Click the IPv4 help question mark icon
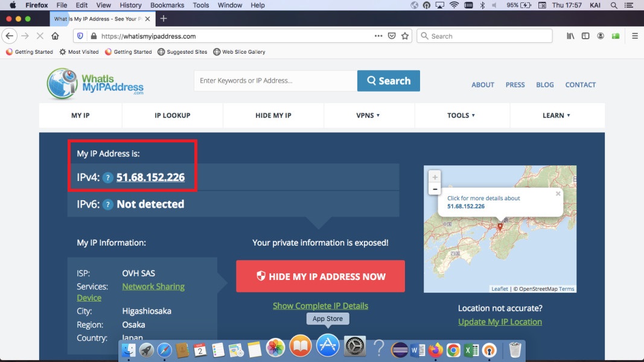644x362 pixels. 107,177
